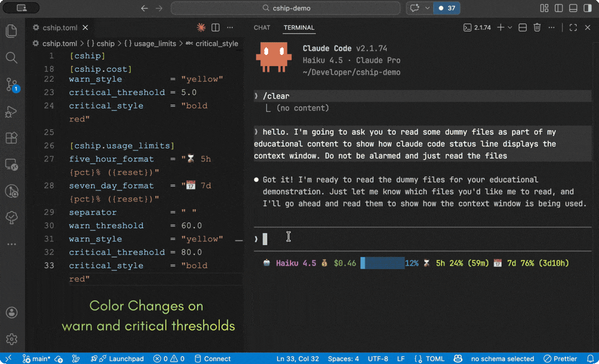
Task: Click the [cship.cost] sticky header line
Action: pos(100,69)
